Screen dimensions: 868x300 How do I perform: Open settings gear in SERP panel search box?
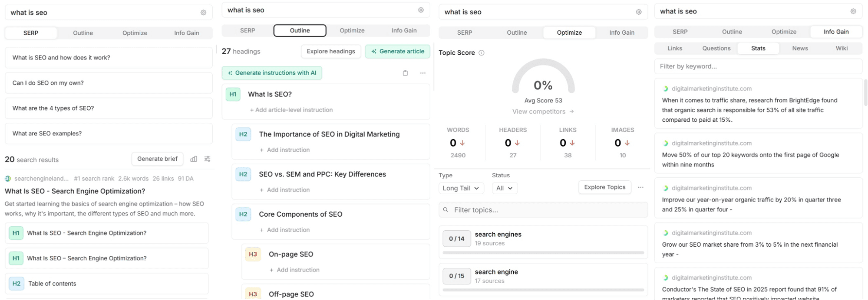point(203,13)
